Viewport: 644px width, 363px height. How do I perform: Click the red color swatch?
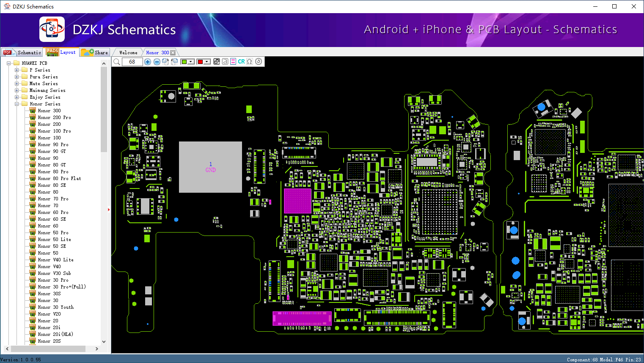pyautogui.click(x=200, y=62)
